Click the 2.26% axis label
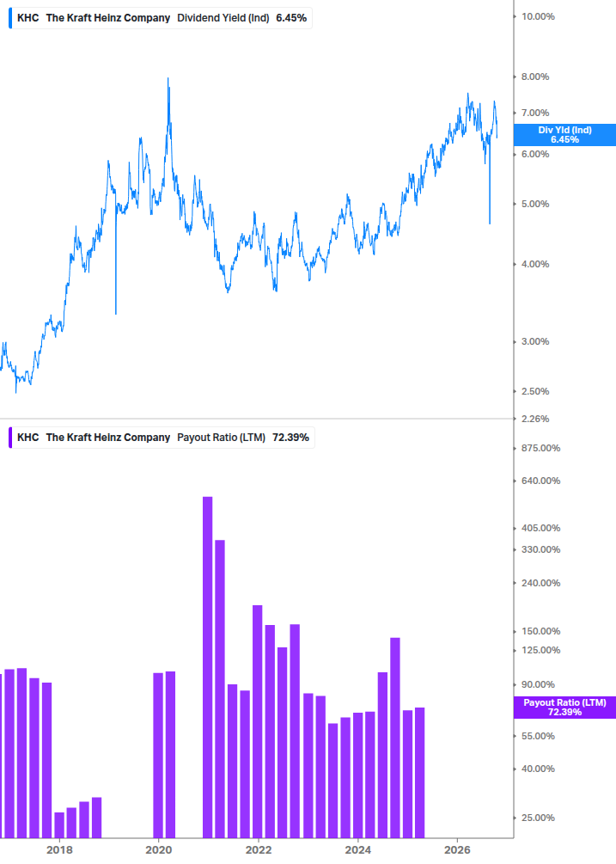616x864 pixels. [x=535, y=419]
